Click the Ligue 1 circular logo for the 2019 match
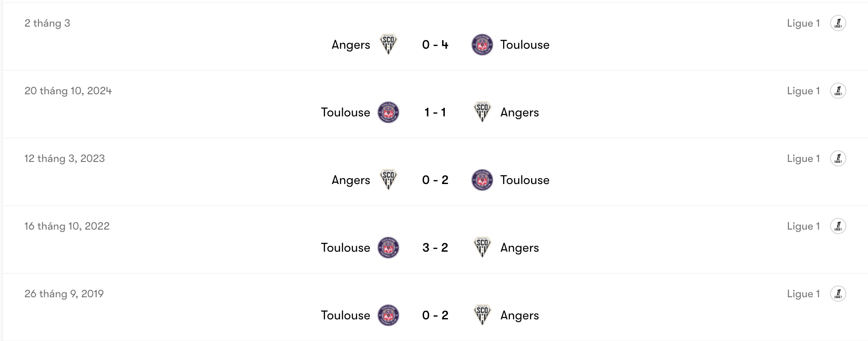The image size is (868, 341). [x=839, y=293]
